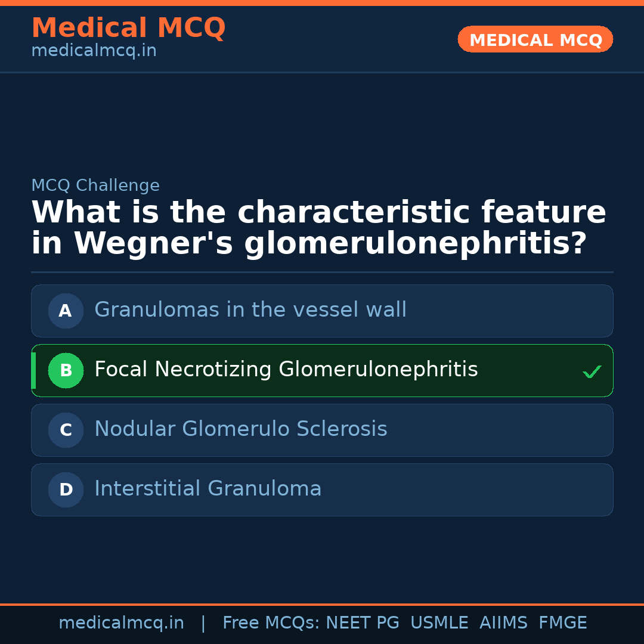Viewport: 644px width, 644px height.
Task: Open the Medical MCQ header title
Action: (x=128, y=28)
